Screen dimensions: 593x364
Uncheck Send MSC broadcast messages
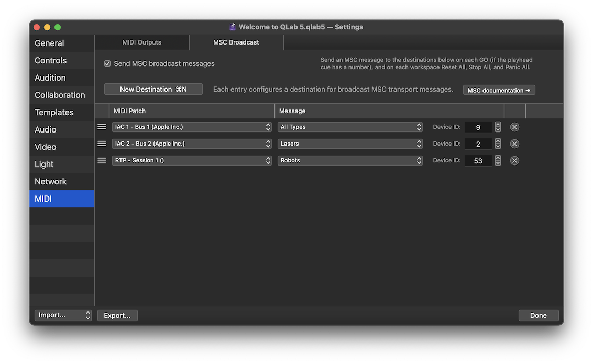pyautogui.click(x=107, y=63)
